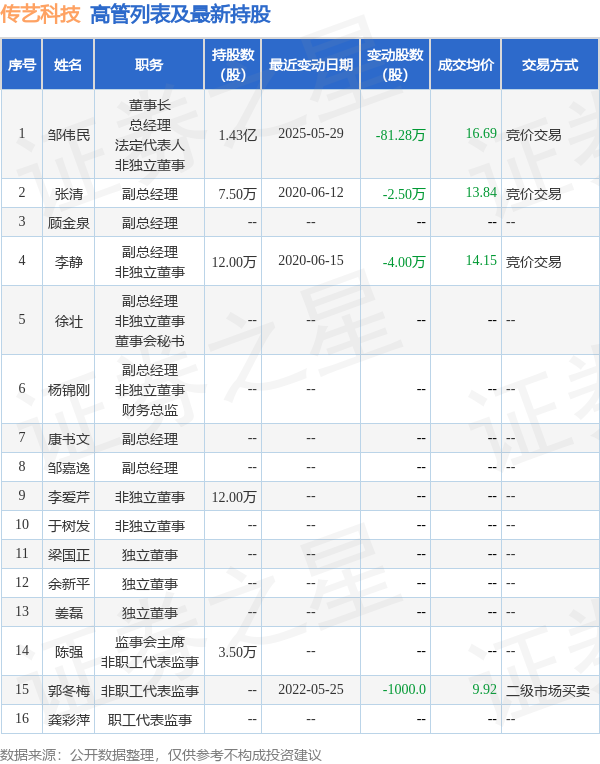Click the date 2022-05-25
The image size is (600, 764).
(311, 689)
